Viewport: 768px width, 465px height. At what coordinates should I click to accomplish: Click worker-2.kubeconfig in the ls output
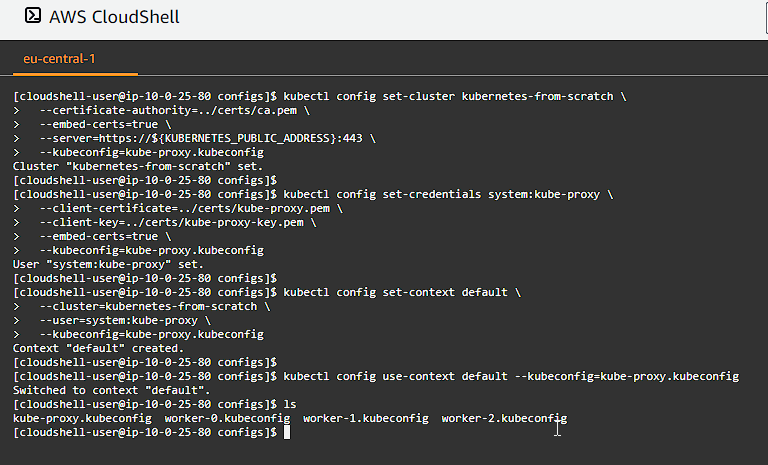[504, 418]
